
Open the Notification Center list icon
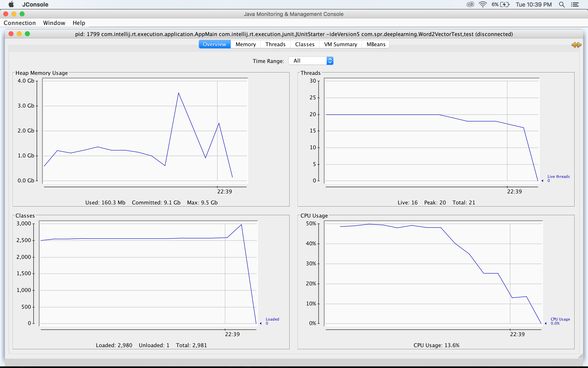tap(575, 4)
